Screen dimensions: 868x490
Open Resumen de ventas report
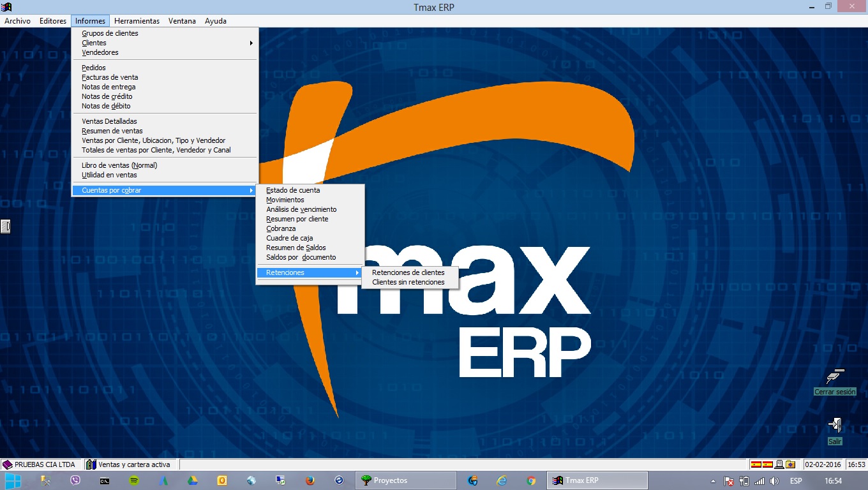click(165, 131)
